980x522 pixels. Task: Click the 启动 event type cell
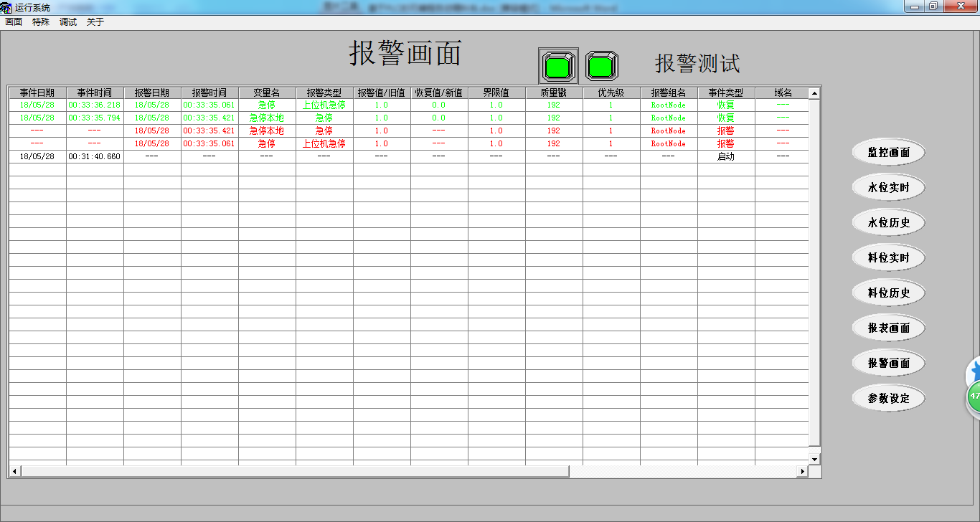[726, 156]
